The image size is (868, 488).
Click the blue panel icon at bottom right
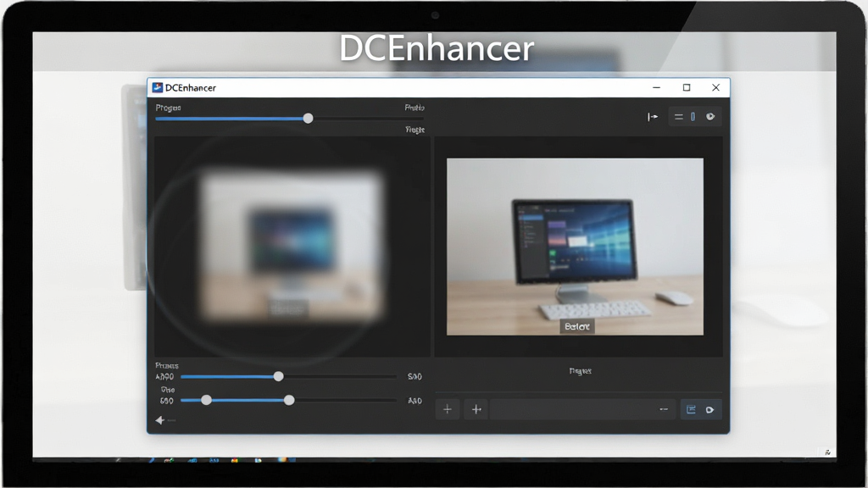[691, 409]
